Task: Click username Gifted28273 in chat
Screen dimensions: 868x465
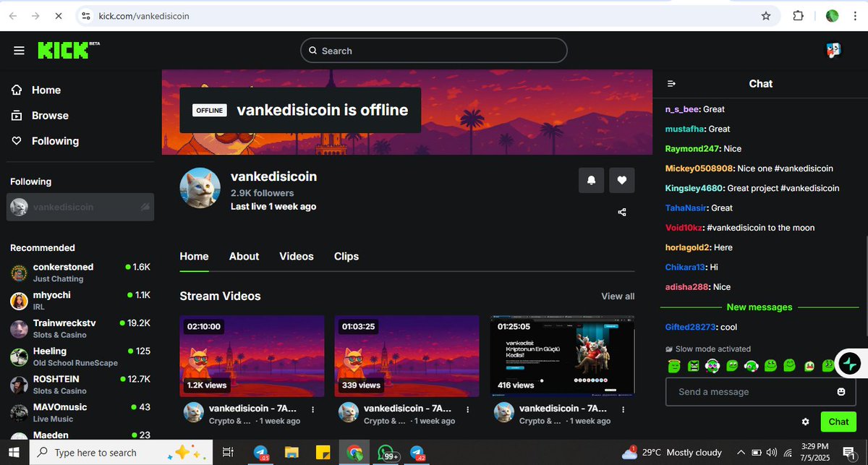Action: [x=691, y=328]
